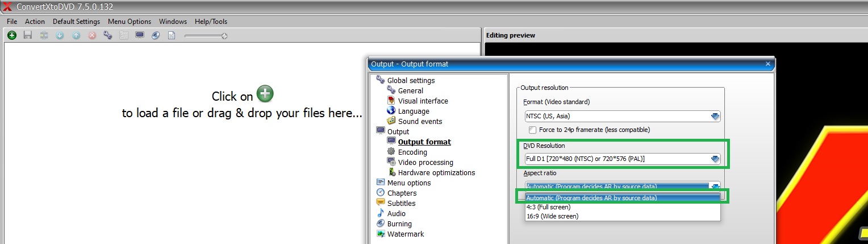
Task: Open Hardware optimizations settings
Action: (x=436, y=172)
